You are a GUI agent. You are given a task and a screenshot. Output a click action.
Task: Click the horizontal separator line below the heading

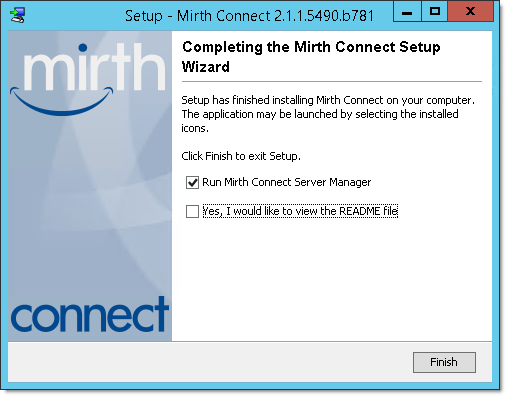pos(332,81)
